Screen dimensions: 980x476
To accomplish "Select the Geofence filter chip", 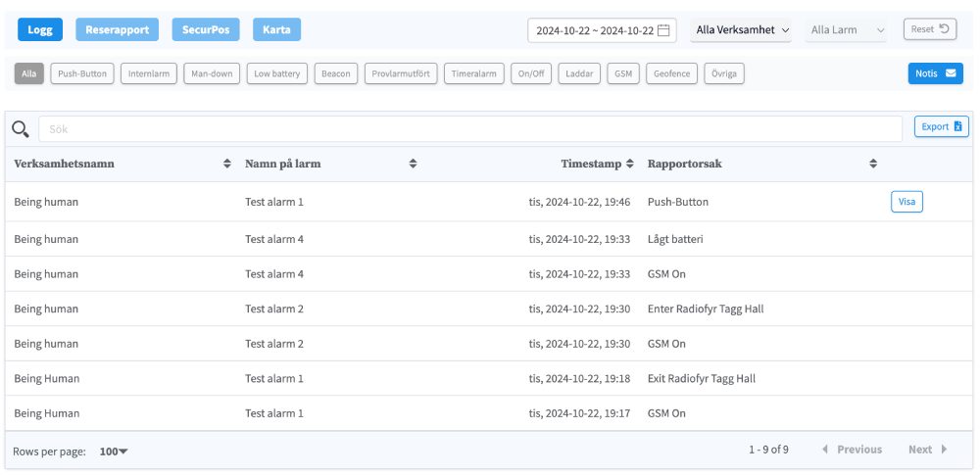I will pyautogui.click(x=672, y=73).
